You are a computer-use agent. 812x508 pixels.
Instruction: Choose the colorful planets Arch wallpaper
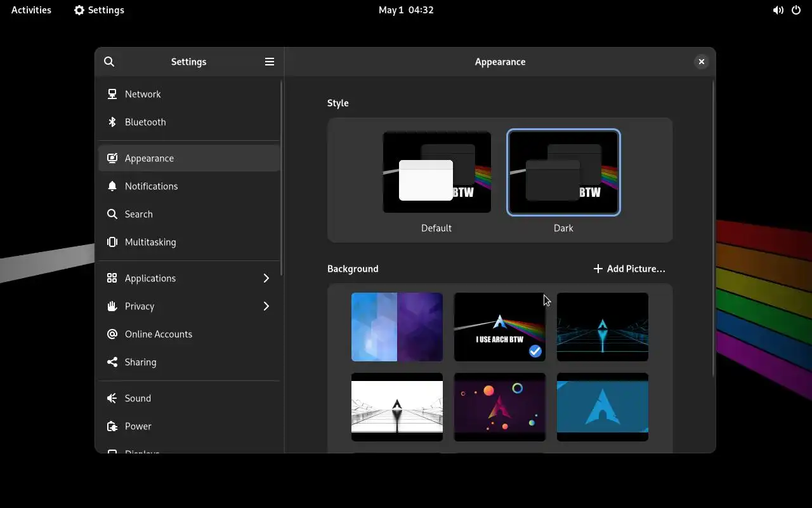pos(500,407)
